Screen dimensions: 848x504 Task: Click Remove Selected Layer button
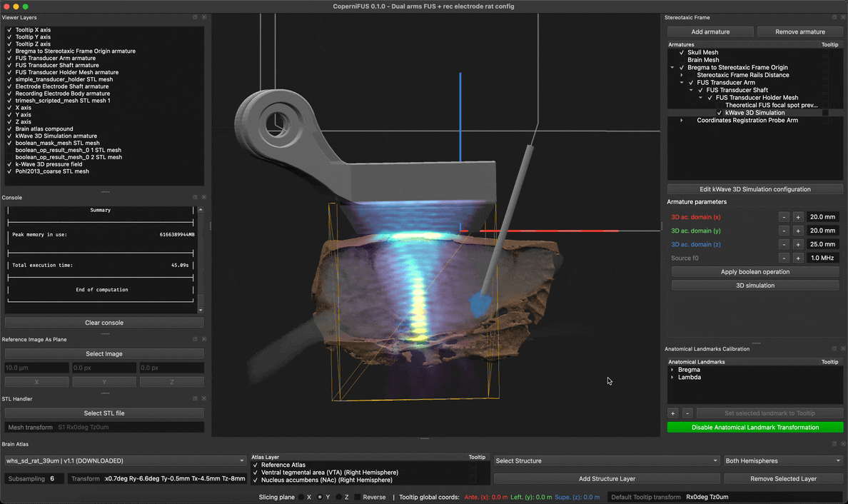(783, 478)
